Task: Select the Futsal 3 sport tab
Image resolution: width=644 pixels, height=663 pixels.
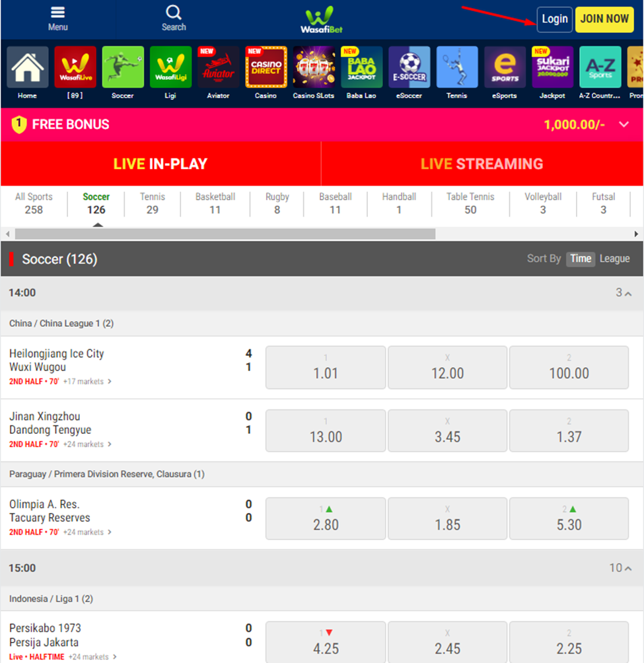Action: coord(604,203)
